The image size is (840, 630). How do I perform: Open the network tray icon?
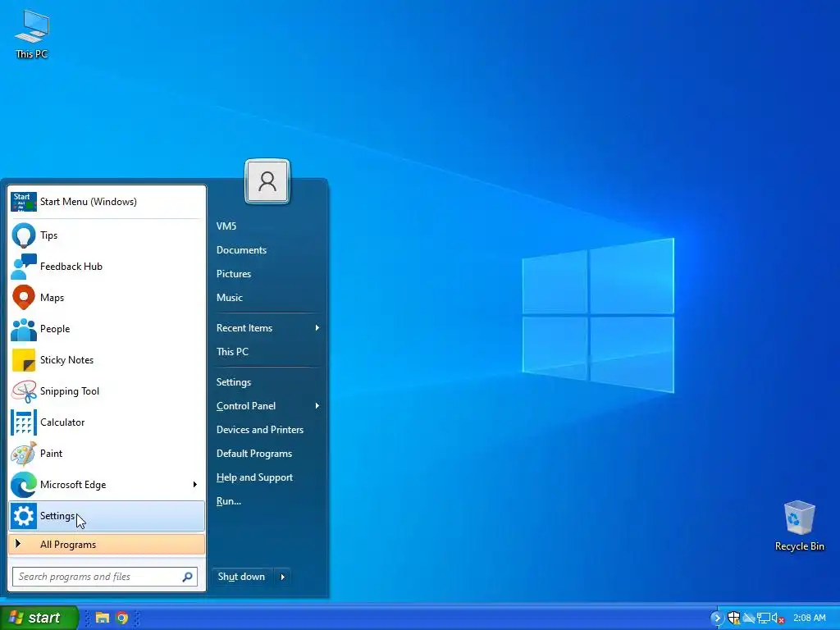pos(764,619)
